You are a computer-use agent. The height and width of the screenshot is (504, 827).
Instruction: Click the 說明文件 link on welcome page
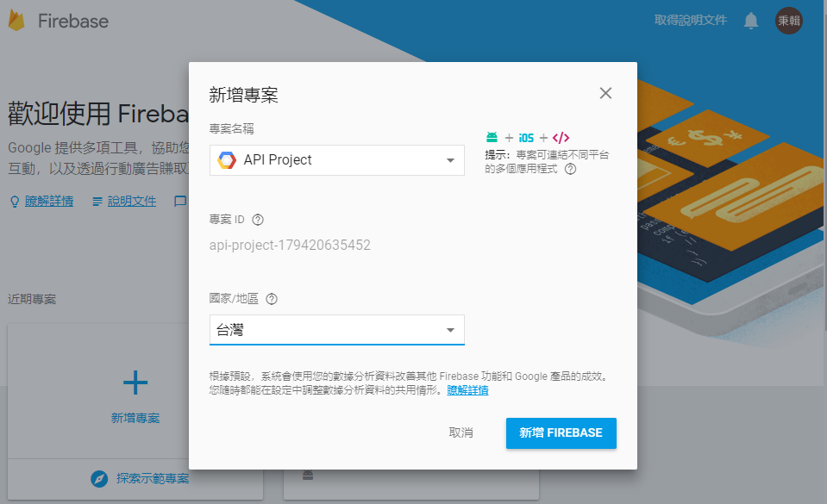click(131, 201)
